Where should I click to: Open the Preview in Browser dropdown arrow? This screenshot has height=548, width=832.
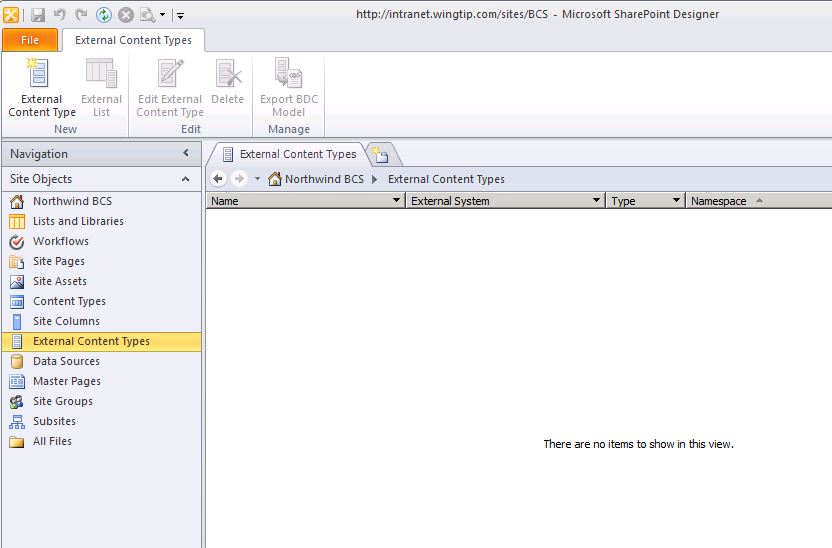point(162,15)
